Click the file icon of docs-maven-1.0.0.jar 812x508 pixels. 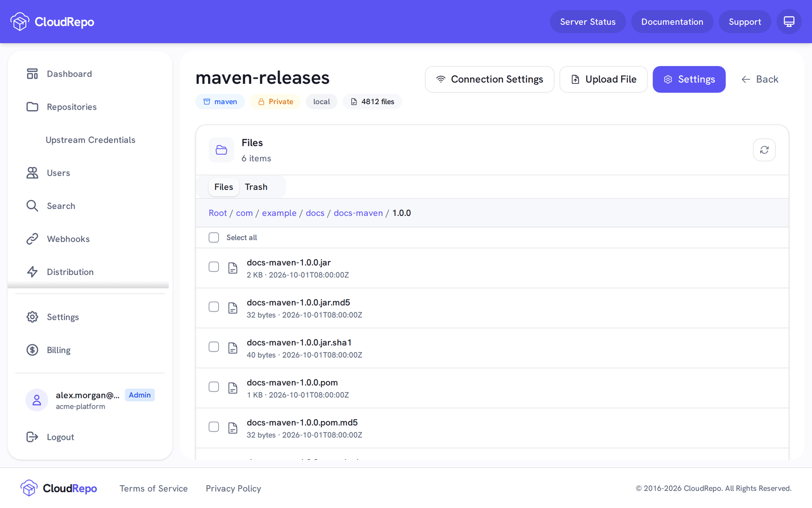tap(232, 268)
